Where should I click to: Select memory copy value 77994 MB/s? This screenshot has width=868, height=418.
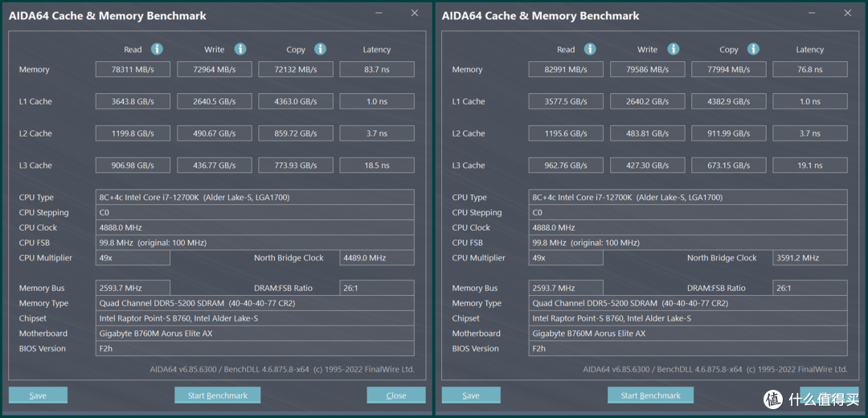tap(728, 69)
